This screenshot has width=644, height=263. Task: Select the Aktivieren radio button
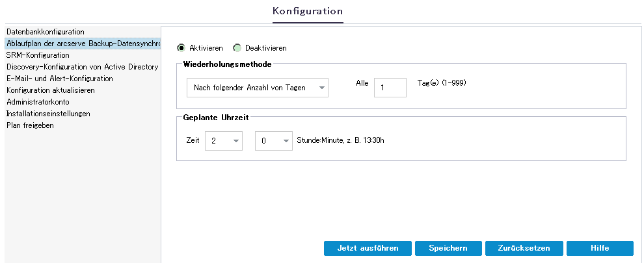[x=181, y=48]
